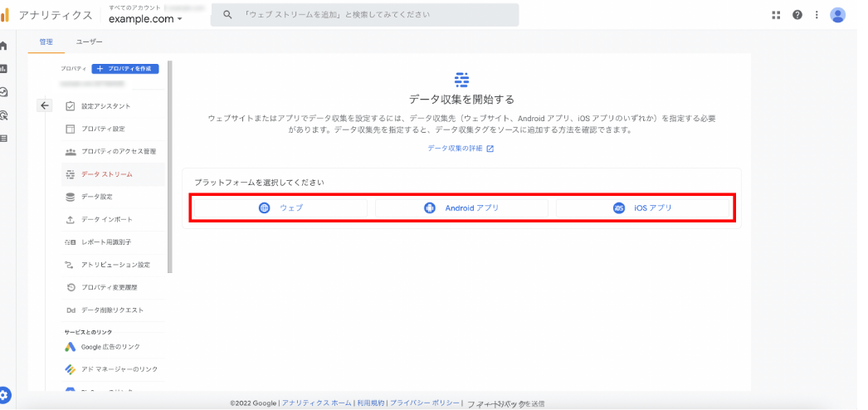The image size is (868, 410).
Task: Click the すべてのアカウント breadcrumb text
Action: pyautogui.click(x=135, y=7)
